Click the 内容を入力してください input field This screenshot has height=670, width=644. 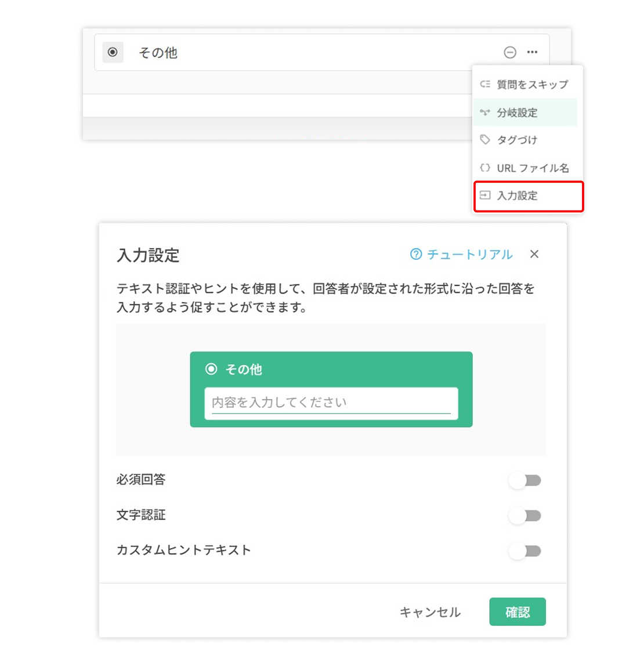point(331,403)
